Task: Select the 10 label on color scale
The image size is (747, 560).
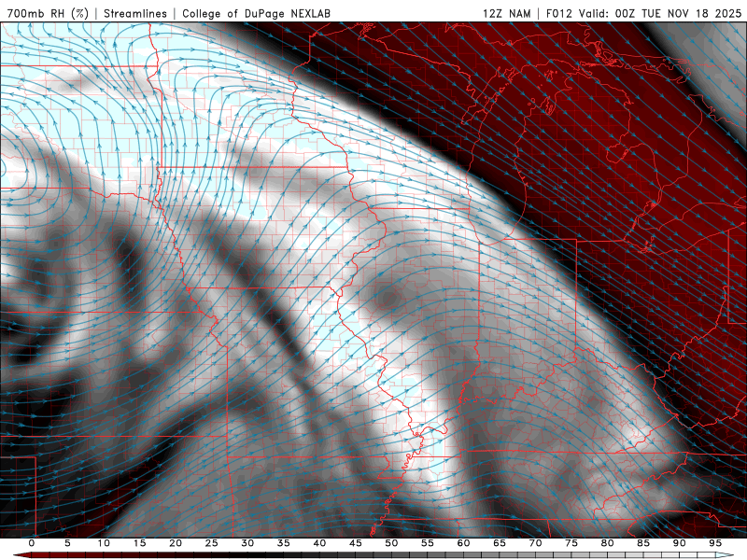Action: tap(104, 543)
